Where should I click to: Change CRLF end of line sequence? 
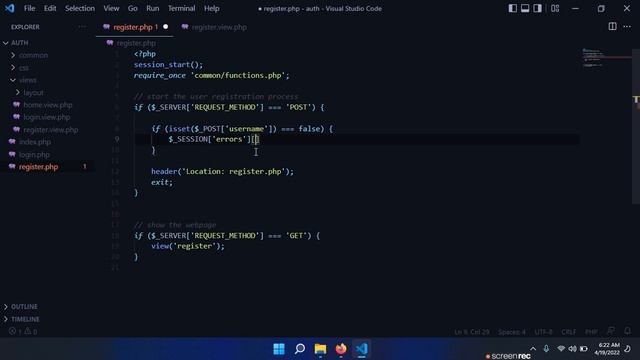click(569, 332)
